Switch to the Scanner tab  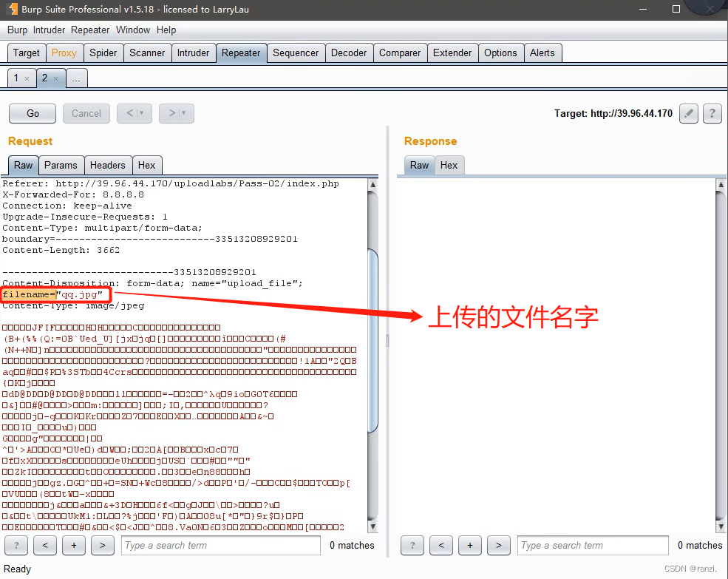tap(147, 53)
